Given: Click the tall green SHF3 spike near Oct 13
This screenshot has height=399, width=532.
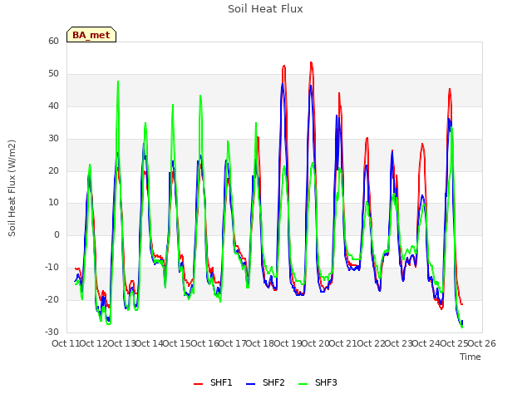Looking at the screenshot, I should 118,81.
